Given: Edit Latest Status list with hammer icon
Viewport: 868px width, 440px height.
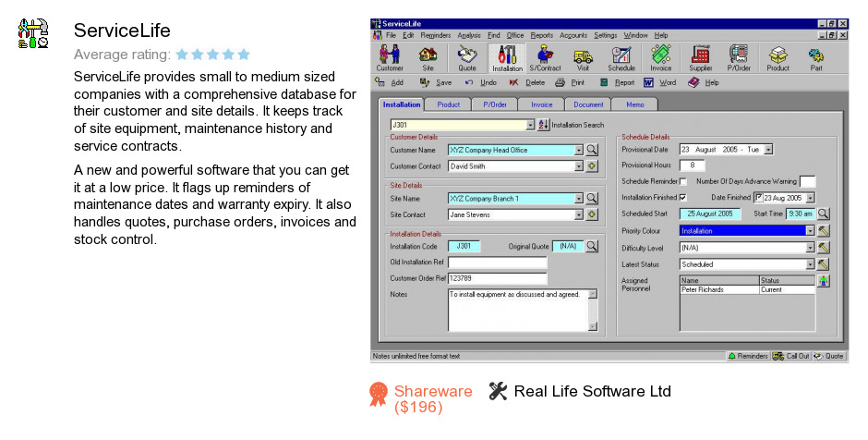Looking at the screenshot, I should [x=823, y=264].
